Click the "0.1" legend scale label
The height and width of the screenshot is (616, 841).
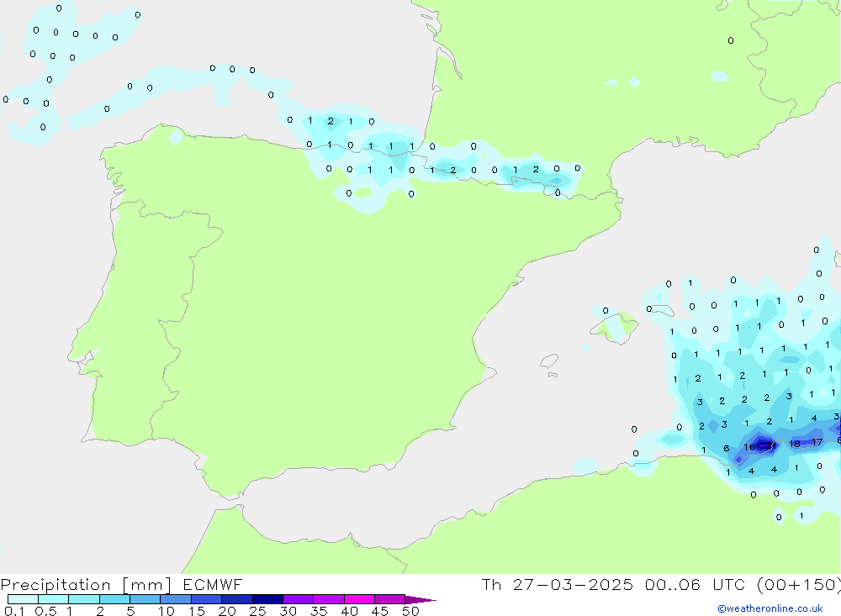tap(14, 611)
